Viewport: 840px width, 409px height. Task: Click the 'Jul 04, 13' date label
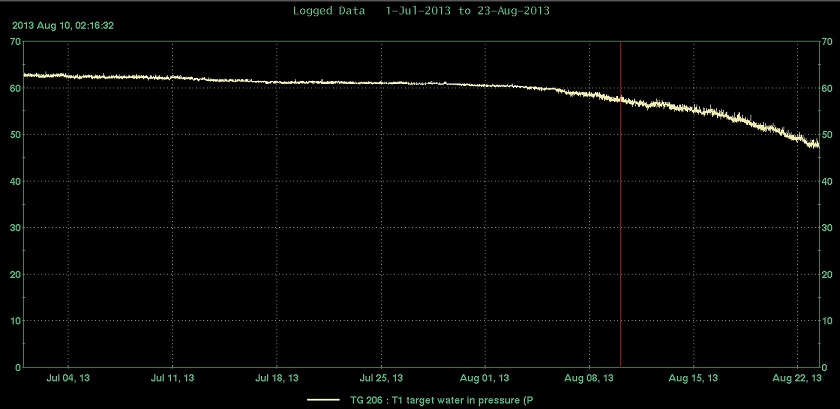click(68, 378)
